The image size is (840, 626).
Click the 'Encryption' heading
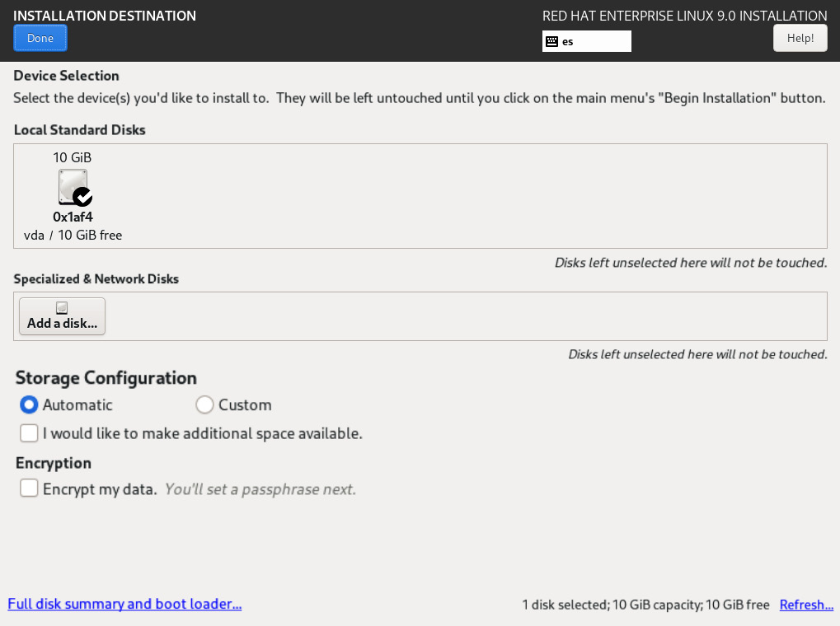point(54,463)
